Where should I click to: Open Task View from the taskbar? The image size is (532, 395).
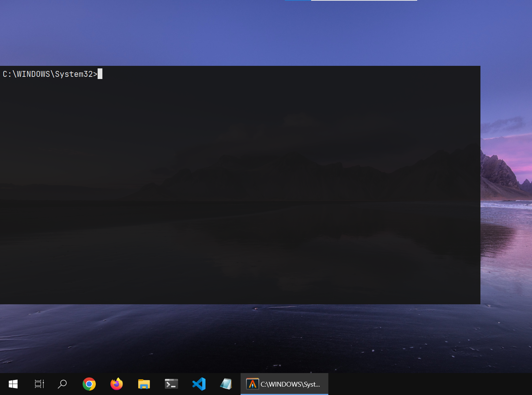click(39, 384)
